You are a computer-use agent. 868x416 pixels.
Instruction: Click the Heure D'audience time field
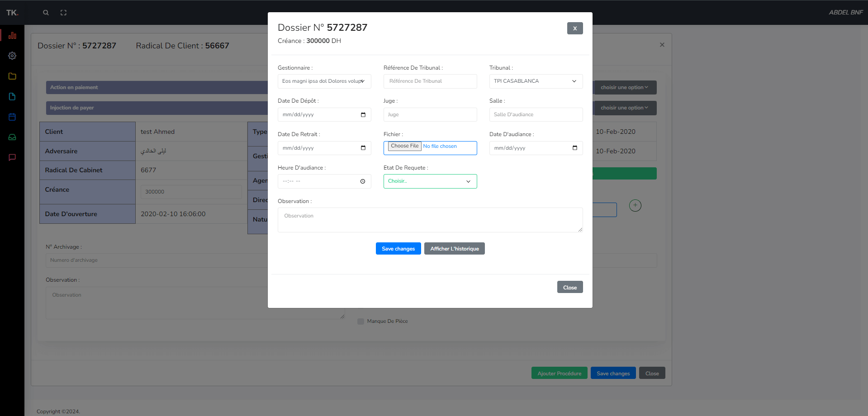coord(324,181)
